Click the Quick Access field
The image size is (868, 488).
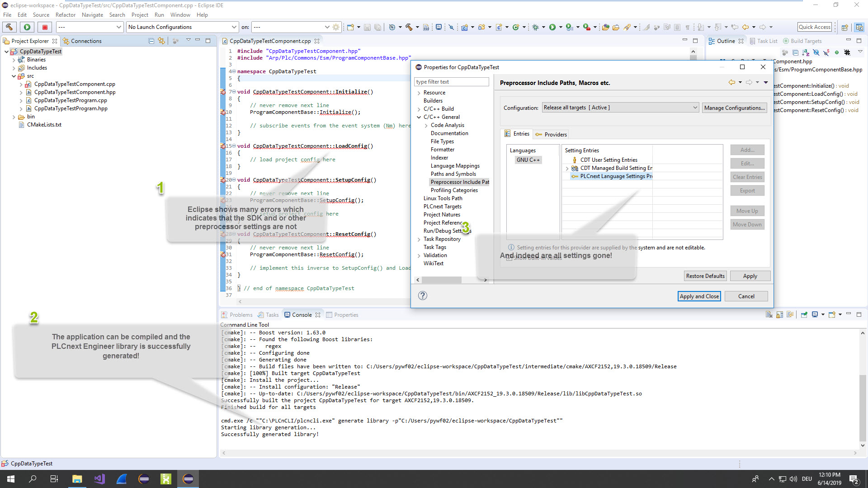pyautogui.click(x=815, y=27)
